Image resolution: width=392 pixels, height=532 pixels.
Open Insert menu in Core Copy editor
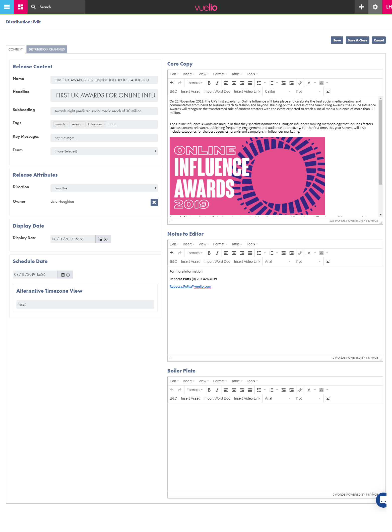point(188,74)
